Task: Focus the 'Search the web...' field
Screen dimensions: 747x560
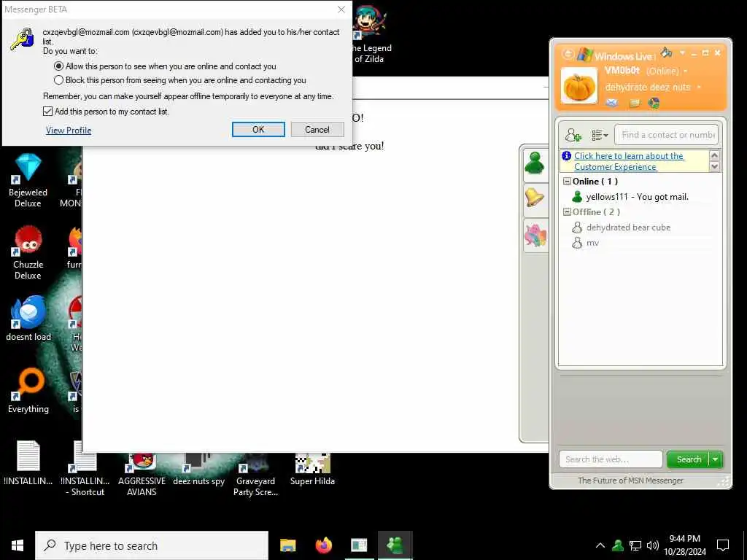Action: click(x=611, y=459)
